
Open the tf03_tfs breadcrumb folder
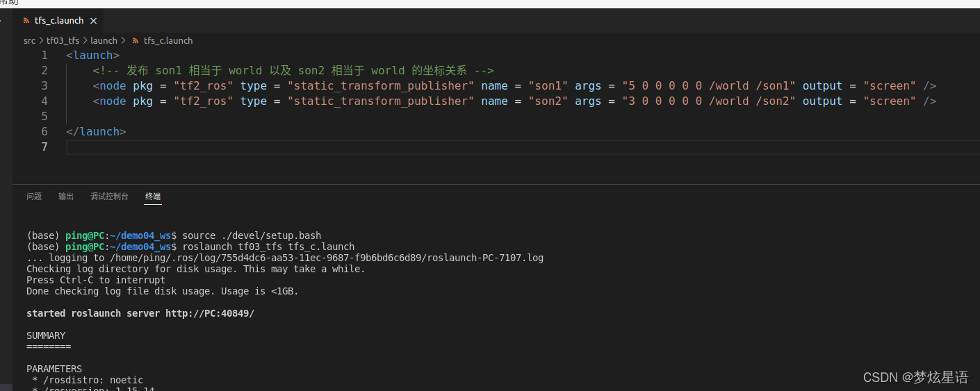click(x=63, y=41)
